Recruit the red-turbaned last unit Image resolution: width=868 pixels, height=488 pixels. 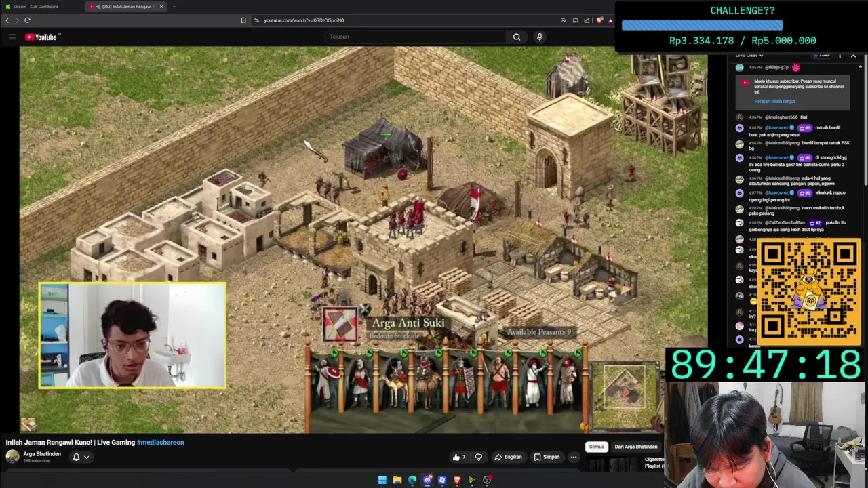566,383
